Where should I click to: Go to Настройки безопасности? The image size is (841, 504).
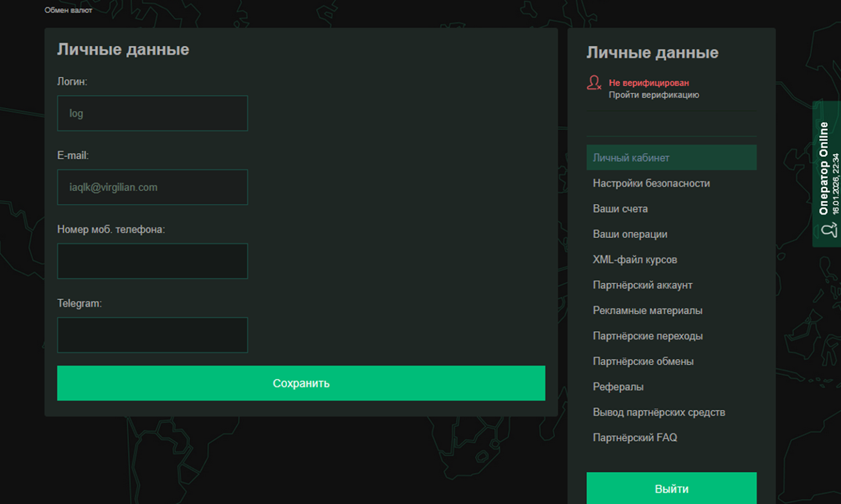pos(651,183)
